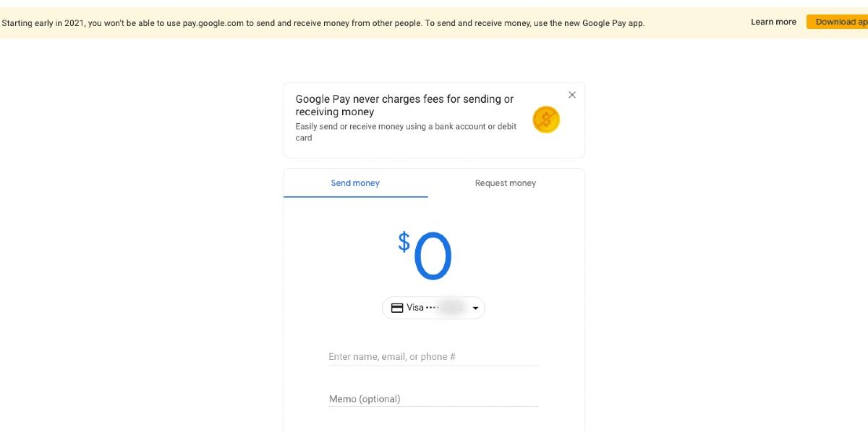Click the underline below the Memo field
The image size is (868, 433).
[433, 407]
